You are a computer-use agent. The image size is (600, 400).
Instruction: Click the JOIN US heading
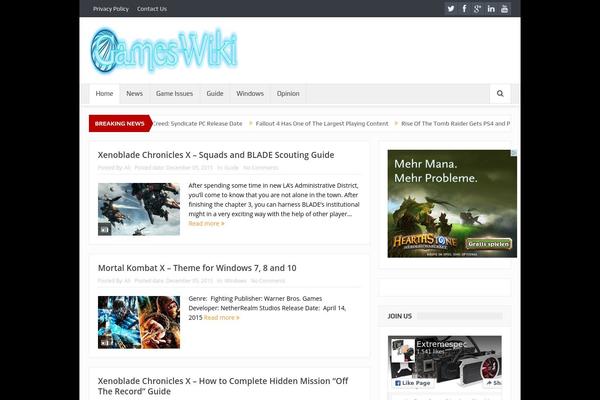(x=400, y=316)
